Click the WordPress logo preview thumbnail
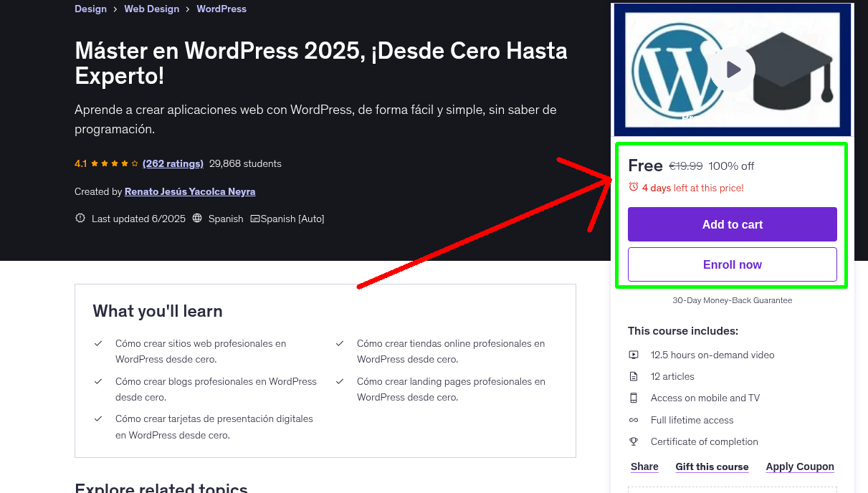 [x=733, y=70]
